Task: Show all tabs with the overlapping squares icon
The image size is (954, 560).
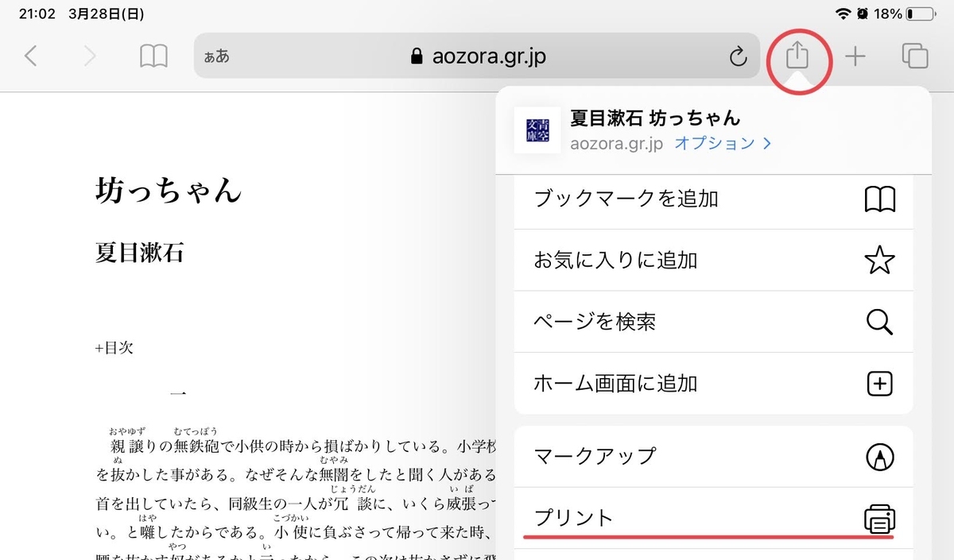Action: point(915,56)
